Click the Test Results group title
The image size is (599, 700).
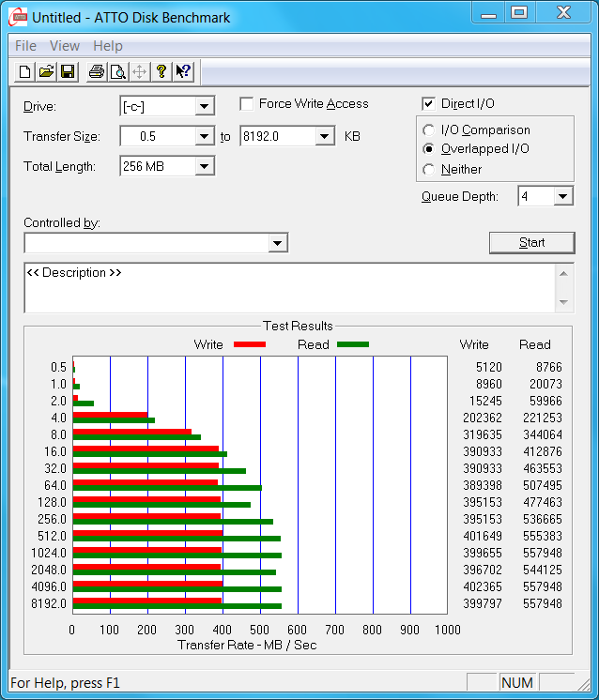click(x=298, y=326)
